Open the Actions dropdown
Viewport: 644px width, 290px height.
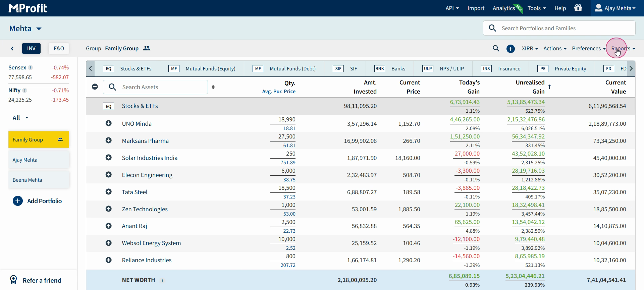555,49
